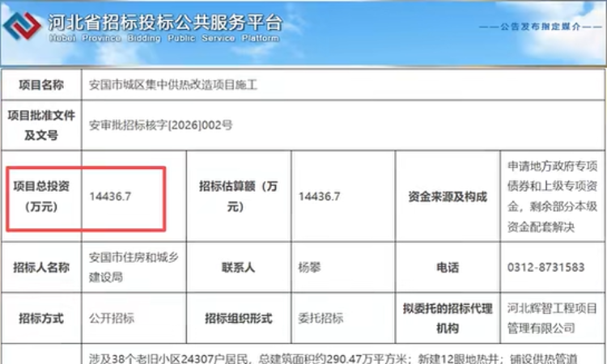Image resolution: width=607 pixels, height=364 pixels.
Task: Select the 安国市城区集中供热改造项目施工 project name
Action: pyautogui.click(x=173, y=85)
